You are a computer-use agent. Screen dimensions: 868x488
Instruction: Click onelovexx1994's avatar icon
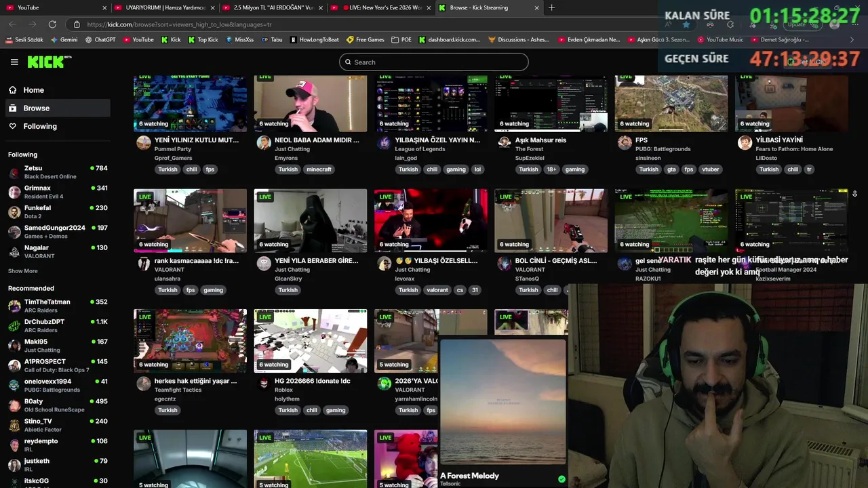pyautogui.click(x=14, y=386)
